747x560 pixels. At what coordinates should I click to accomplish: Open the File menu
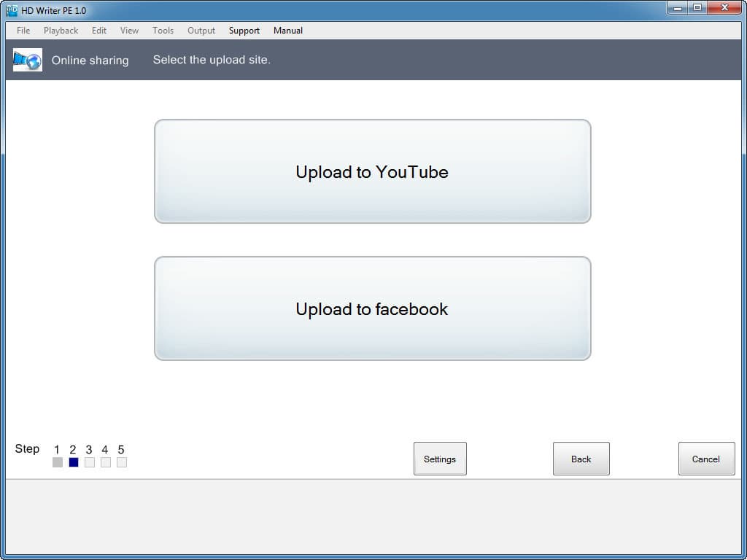[x=23, y=31]
